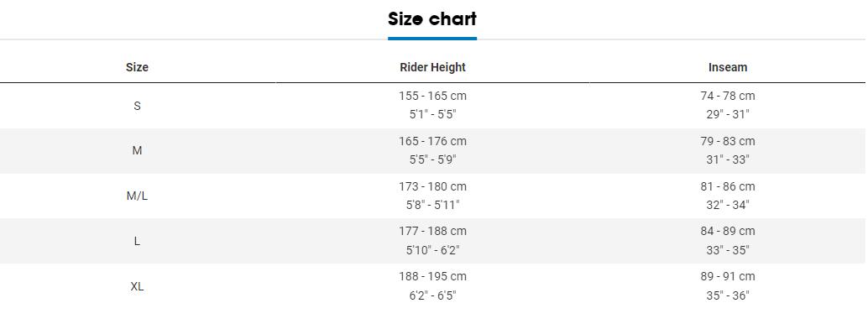Click the 155 - 165 cm rider height

tap(432, 96)
